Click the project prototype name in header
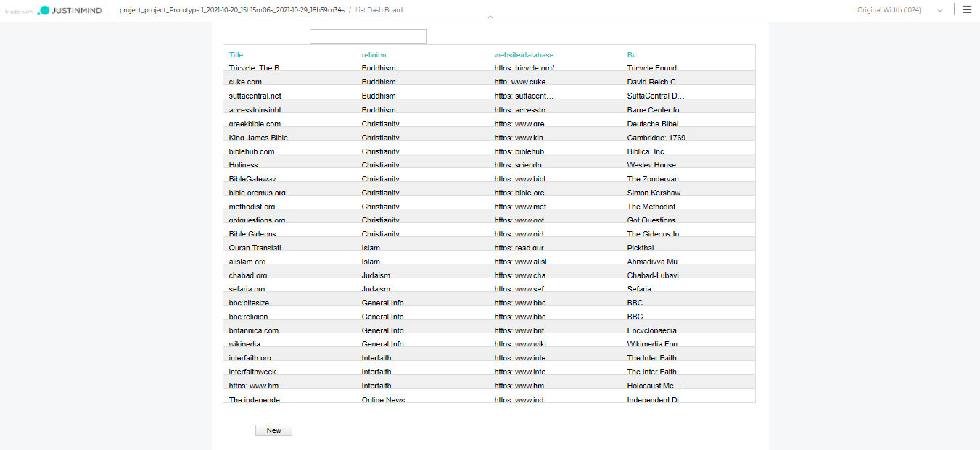Screen dimensions: 980x450 point(231,10)
